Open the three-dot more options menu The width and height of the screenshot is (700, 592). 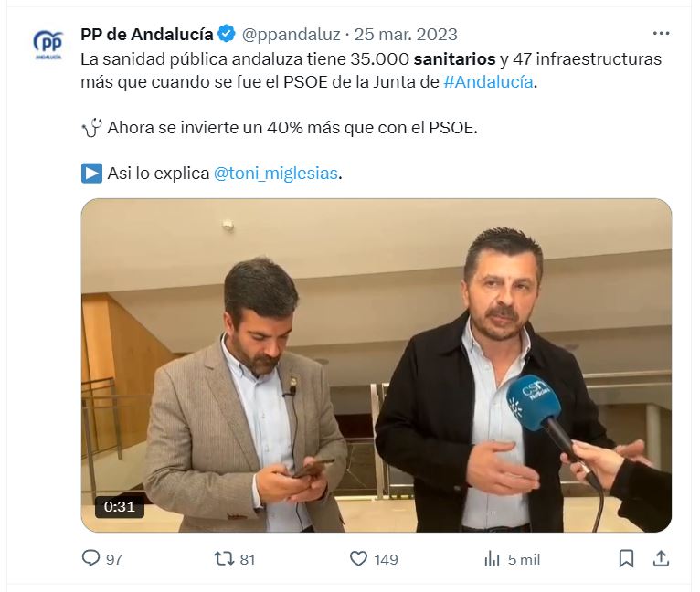(661, 34)
